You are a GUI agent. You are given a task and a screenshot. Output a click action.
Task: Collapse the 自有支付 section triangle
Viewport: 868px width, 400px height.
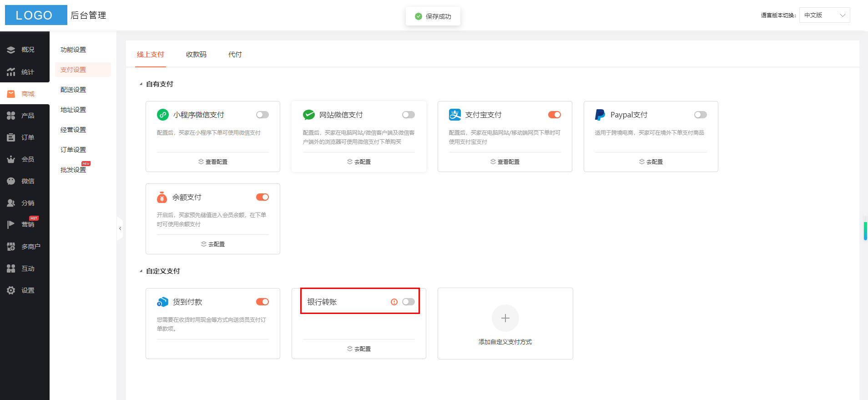tap(141, 84)
